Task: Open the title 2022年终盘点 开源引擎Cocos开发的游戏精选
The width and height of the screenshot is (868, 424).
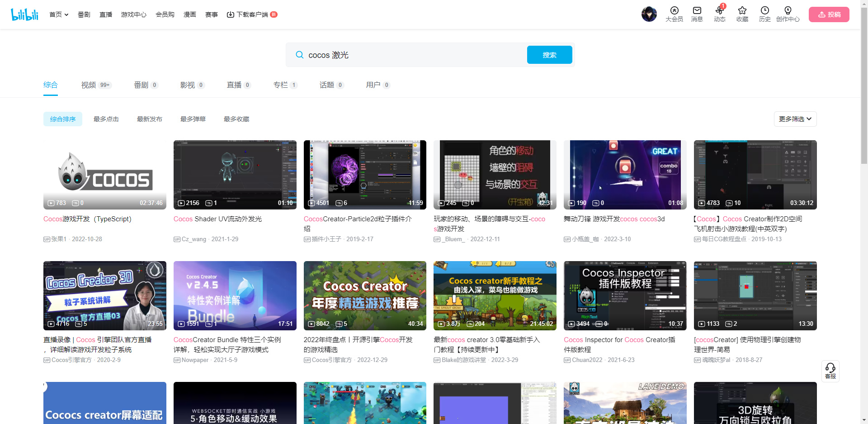Action: (358, 344)
